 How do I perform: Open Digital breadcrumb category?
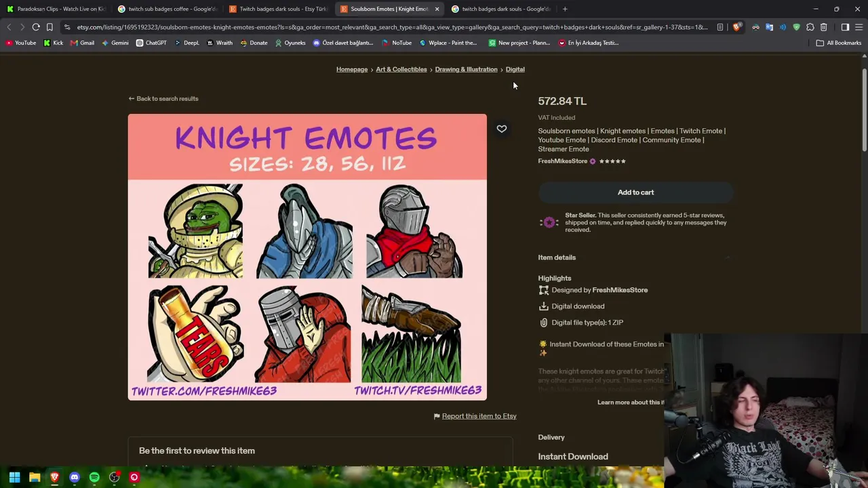pyautogui.click(x=515, y=69)
